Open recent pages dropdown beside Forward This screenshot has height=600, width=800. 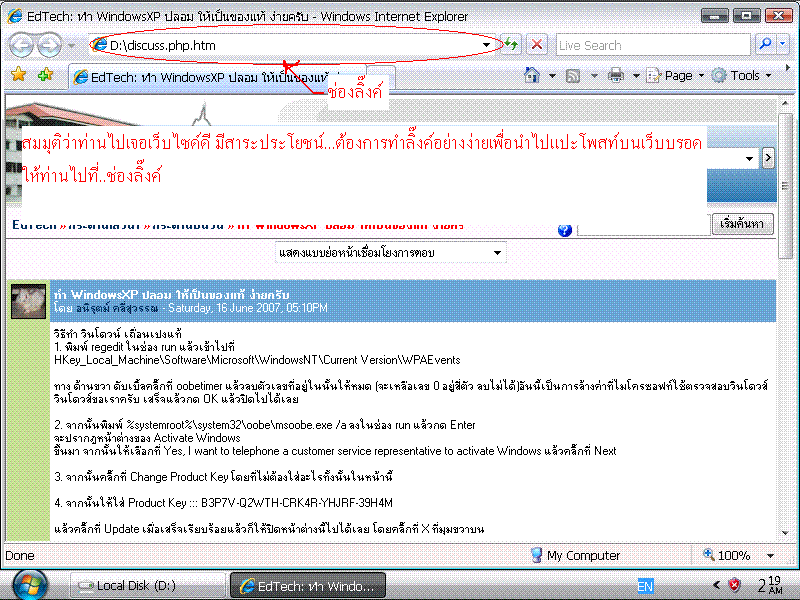click(x=71, y=46)
